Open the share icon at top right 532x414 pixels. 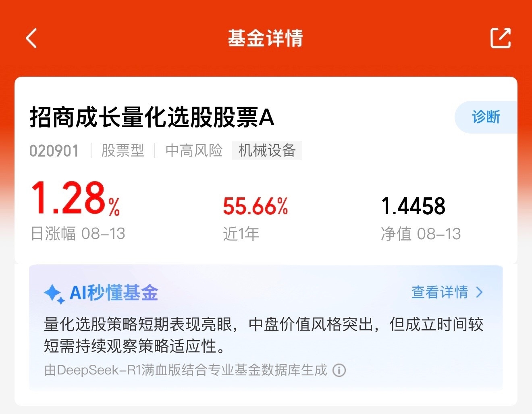click(501, 38)
